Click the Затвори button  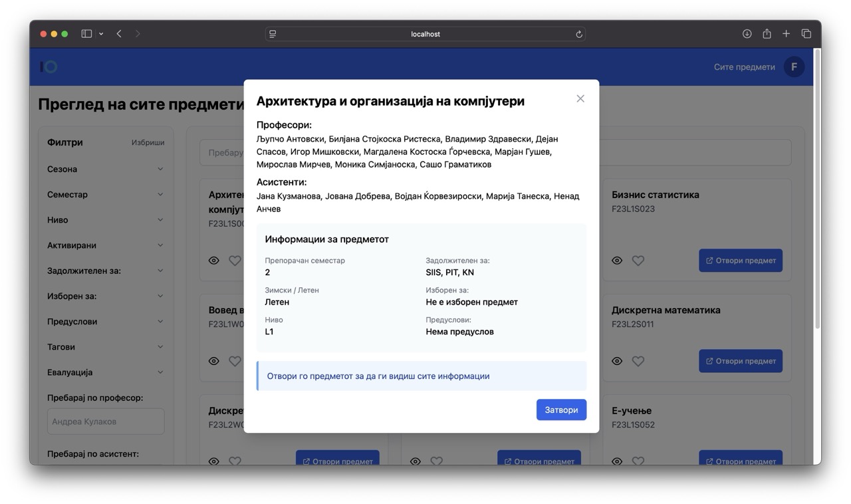point(561,410)
